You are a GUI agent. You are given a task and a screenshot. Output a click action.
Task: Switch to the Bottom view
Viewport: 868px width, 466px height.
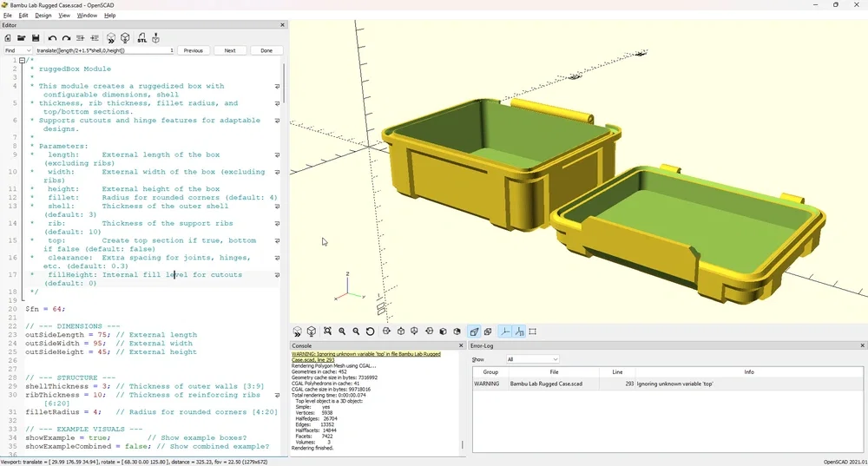(x=414, y=331)
